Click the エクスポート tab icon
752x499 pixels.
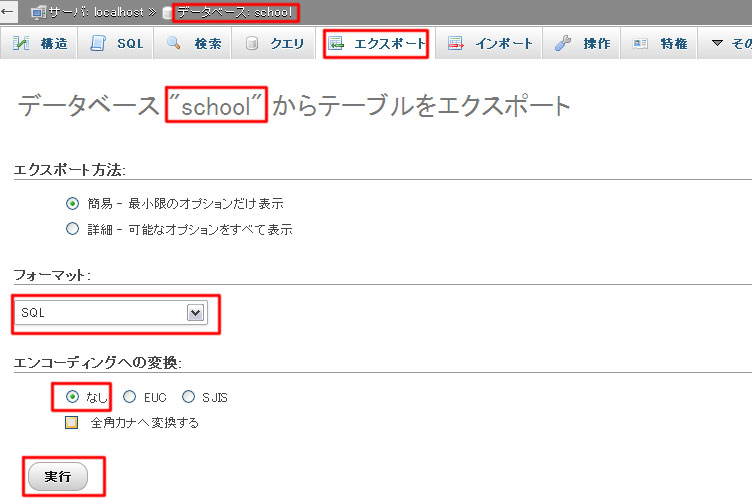click(x=336, y=43)
